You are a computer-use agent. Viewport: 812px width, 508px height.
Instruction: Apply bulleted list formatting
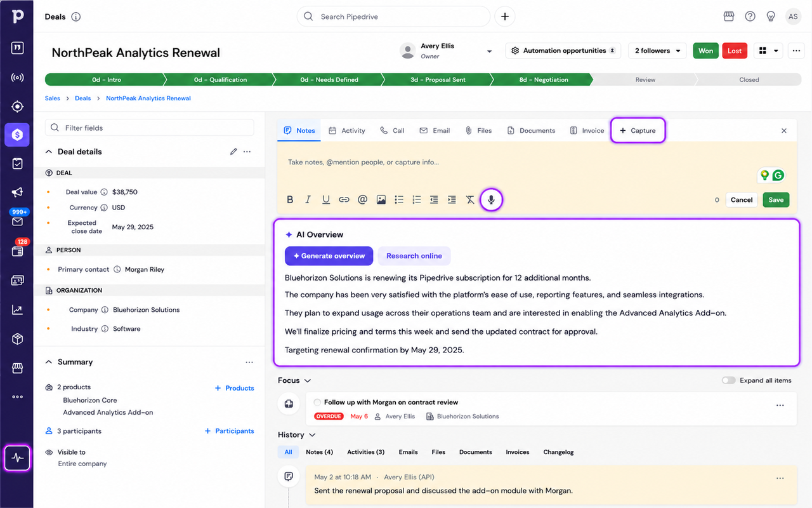pyautogui.click(x=399, y=199)
